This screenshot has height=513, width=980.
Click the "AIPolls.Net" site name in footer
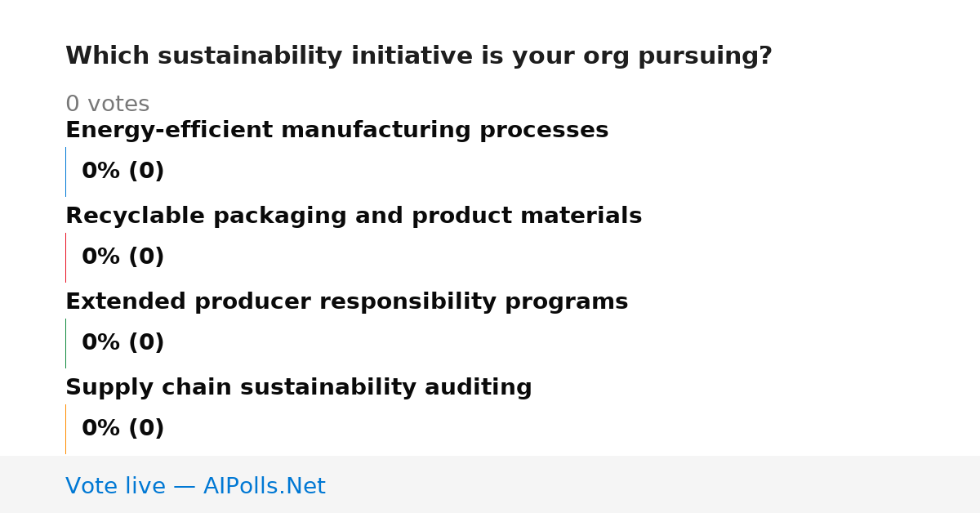(264, 487)
